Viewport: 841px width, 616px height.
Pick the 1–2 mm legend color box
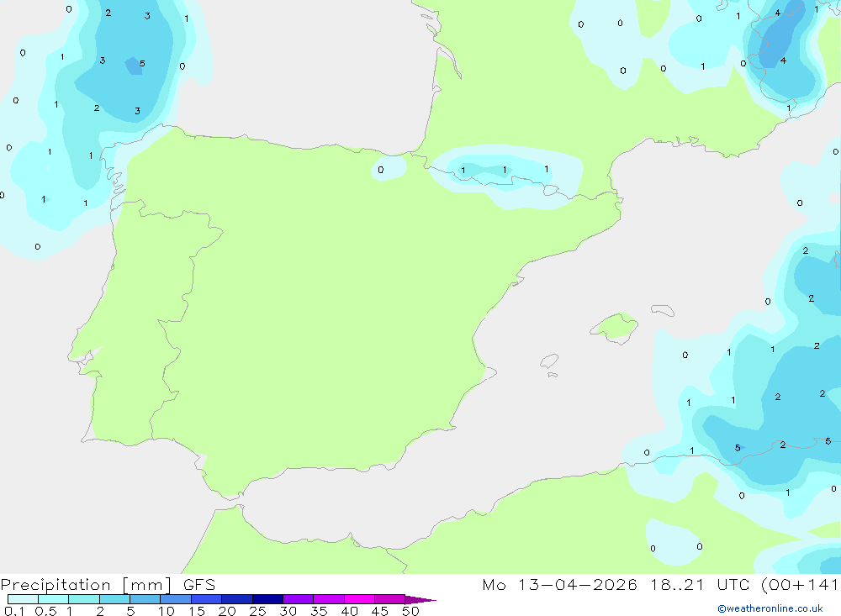pos(84,599)
